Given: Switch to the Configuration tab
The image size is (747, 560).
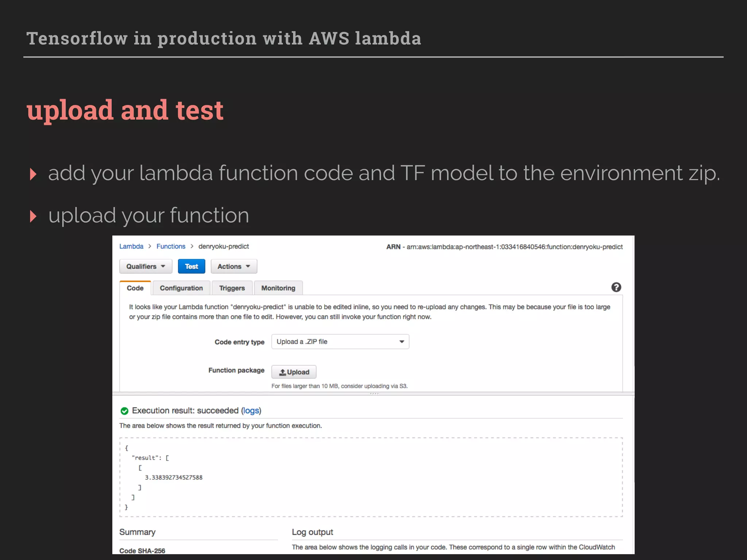Looking at the screenshot, I should (181, 288).
